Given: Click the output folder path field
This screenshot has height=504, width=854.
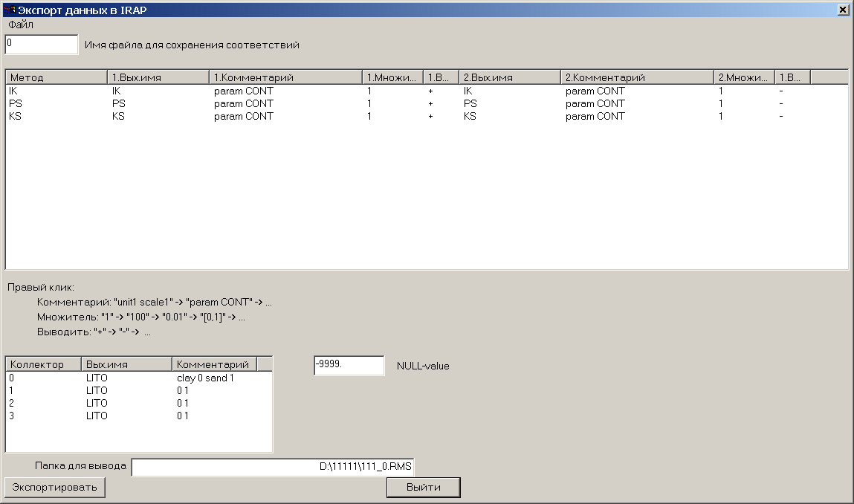Looking at the screenshot, I should pos(273,467).
